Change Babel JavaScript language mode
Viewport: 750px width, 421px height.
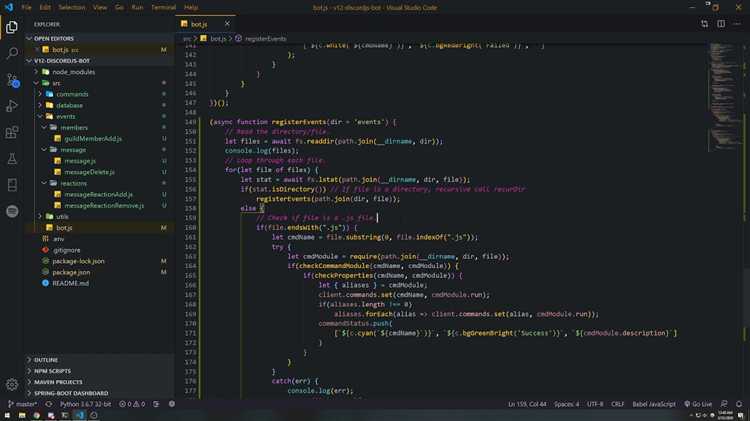click(653, 404)
